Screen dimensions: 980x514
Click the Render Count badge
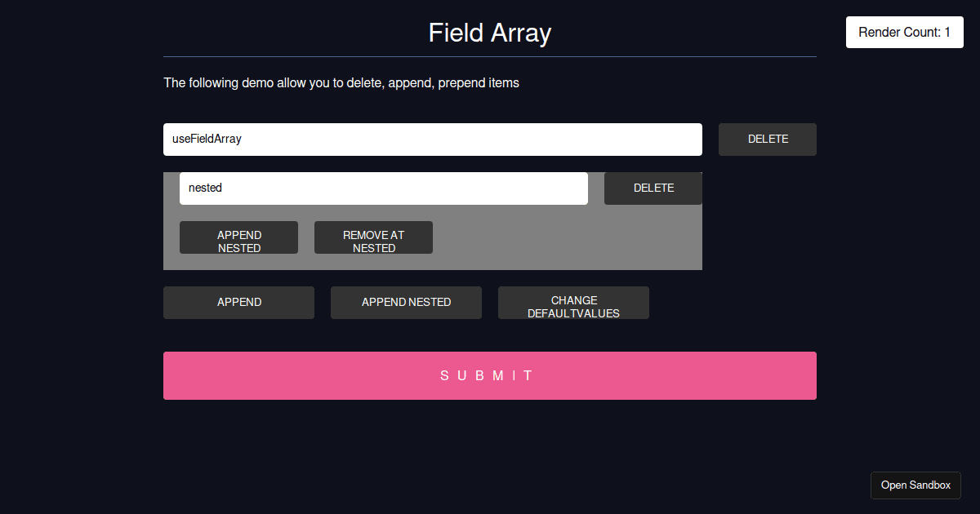tap(904, 32)
